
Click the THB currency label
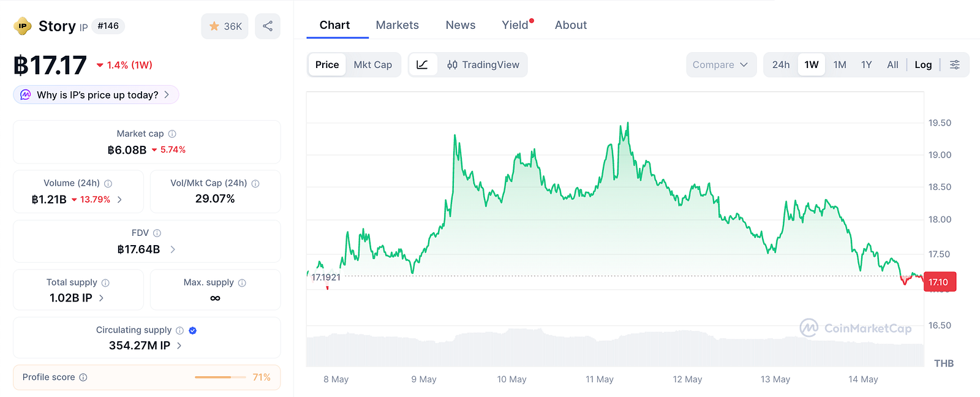coord(944,363)
